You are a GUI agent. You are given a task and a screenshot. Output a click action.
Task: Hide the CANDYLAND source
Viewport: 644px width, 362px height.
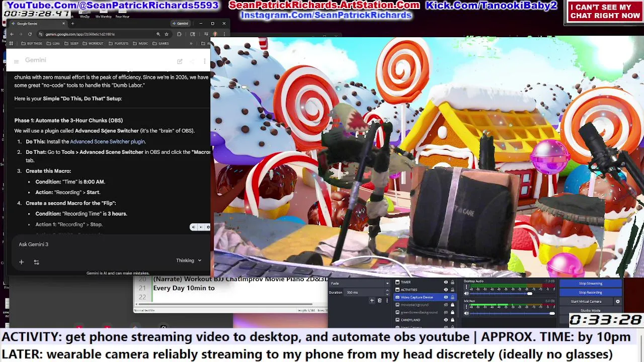click(x=446, y=320)
